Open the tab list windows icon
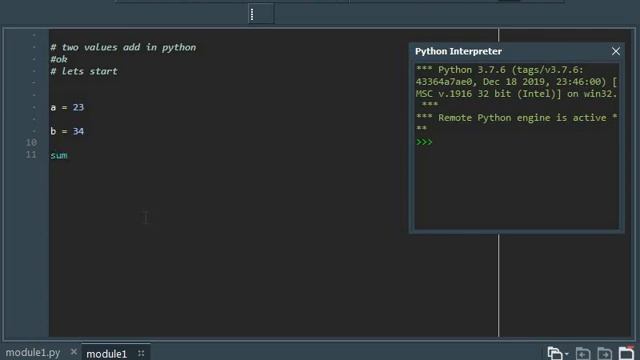The width and height of the screenshot is (640, 360). pyautogui.click(x=554, y=353)
